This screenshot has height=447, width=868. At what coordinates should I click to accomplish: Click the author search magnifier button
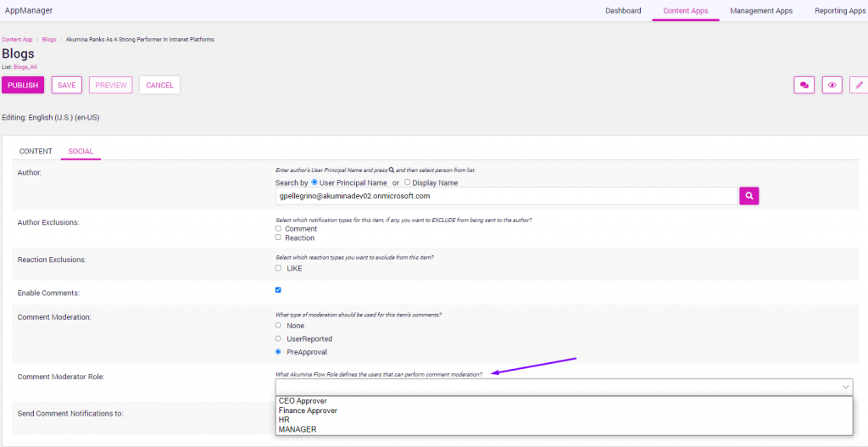[x=748, y=196]
